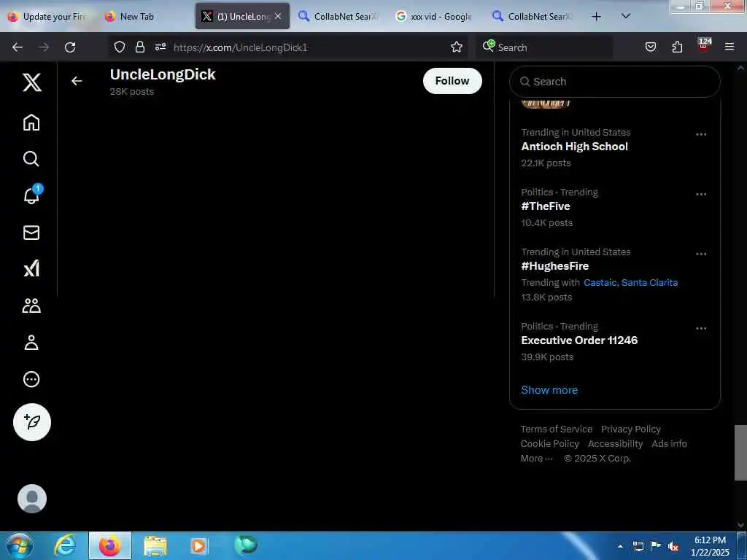Open the Firefox hamburger application menu
Image resolution: width=747 pixels, height=560 pixels.
pos(729,47)
